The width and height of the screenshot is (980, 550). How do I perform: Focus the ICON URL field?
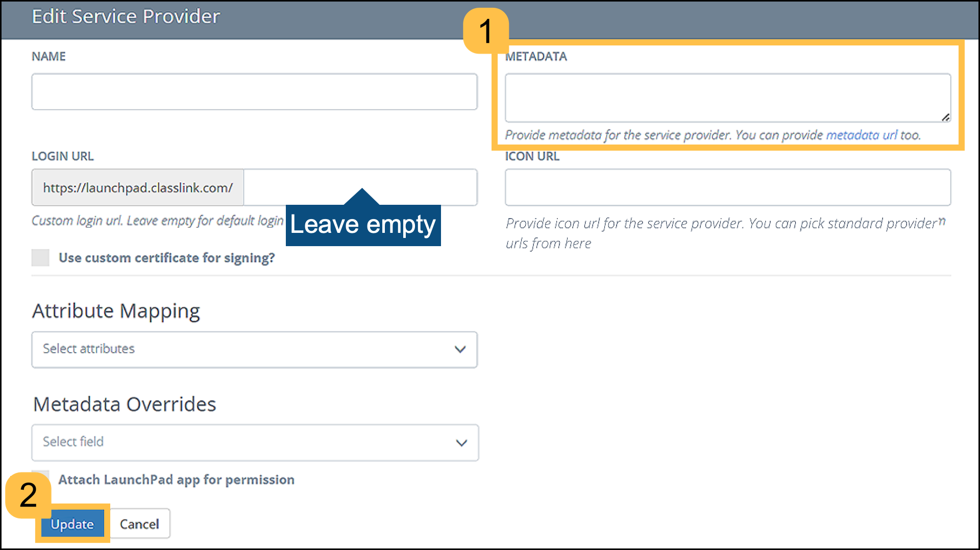pyautogui.click(x=727, y=187)
